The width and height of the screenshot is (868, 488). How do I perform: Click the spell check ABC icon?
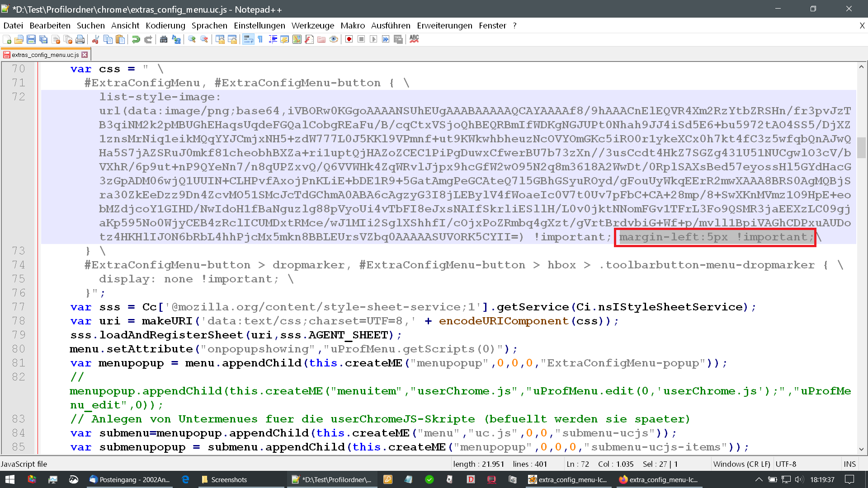(414, 39)
